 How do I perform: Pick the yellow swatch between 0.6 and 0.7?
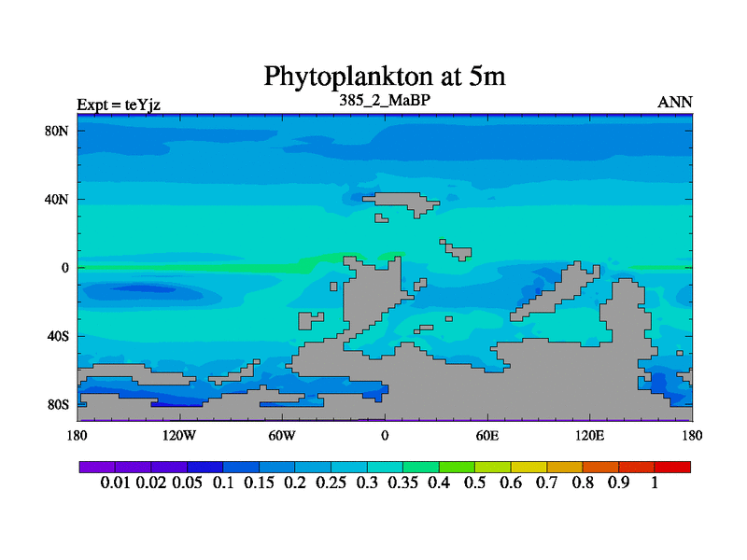[x=529, y=467]
